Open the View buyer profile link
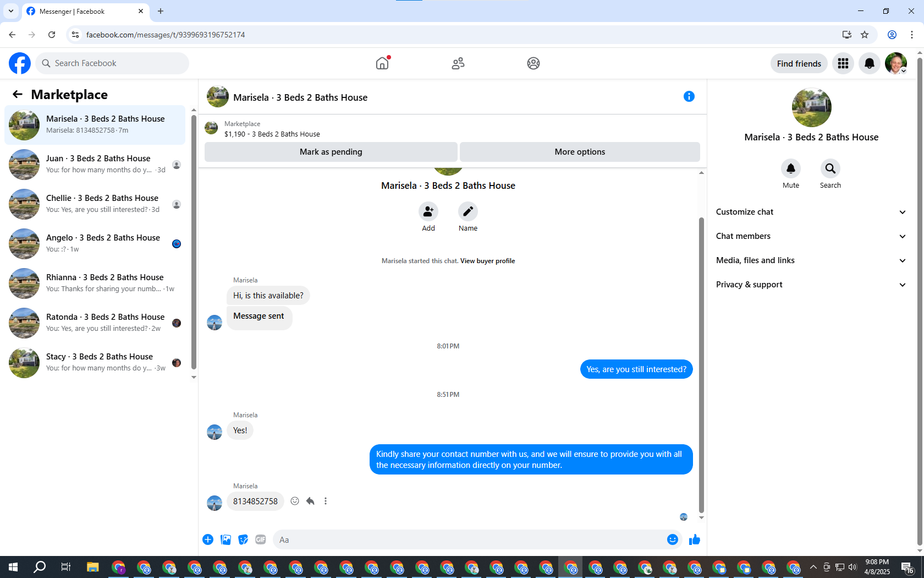The image size is (924, 578). pos(487,261)
